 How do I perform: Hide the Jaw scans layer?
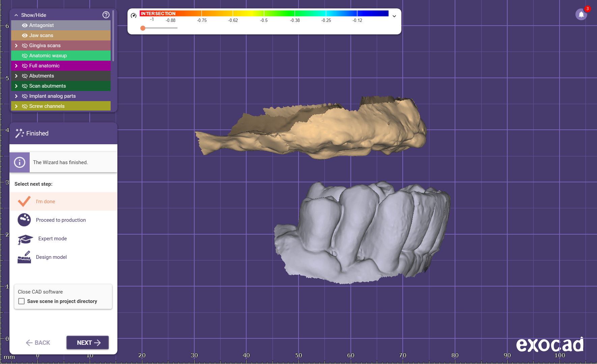(x=25, y=35)
